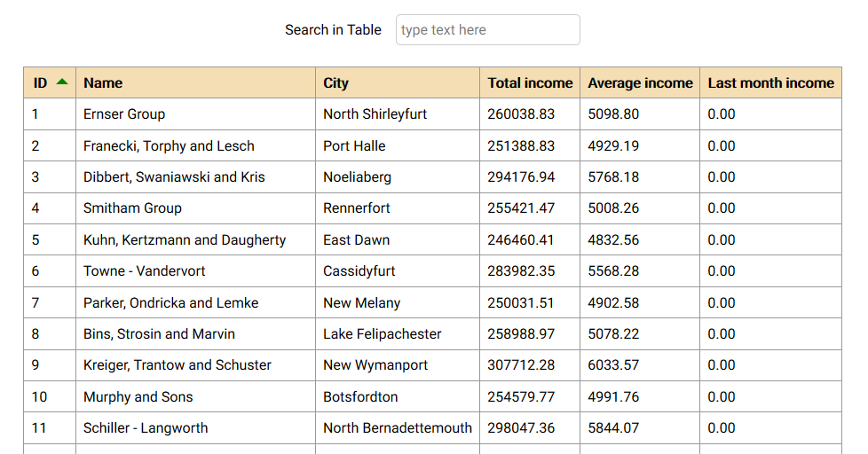868x454 pixels.
Task: Click average income 6033.57 cell
Action: tap(640, 365)
